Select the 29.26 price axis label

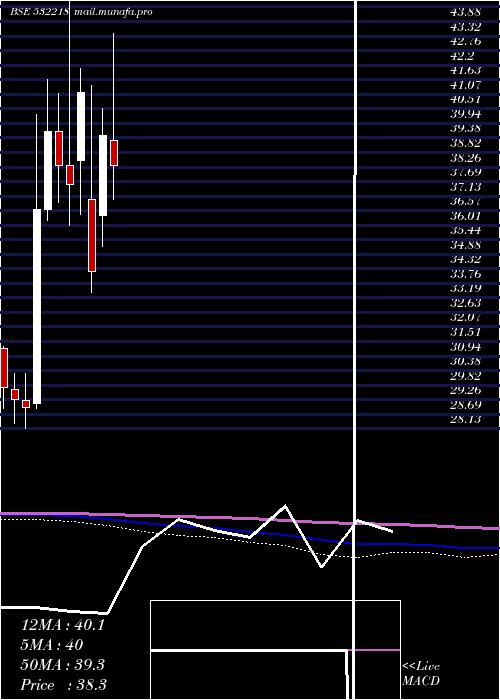tap(466, 391)
